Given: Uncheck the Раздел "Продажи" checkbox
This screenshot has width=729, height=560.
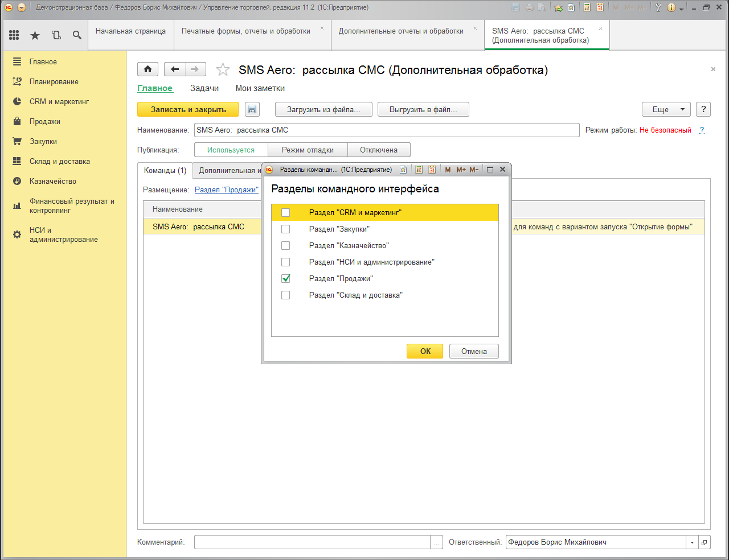Looking at the screenshot, I should click(286, 278).
